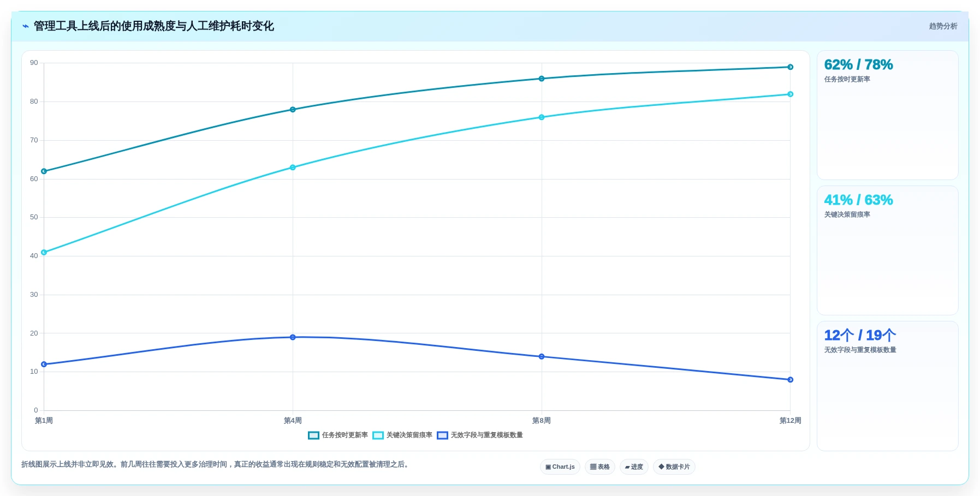980x496 pixels.
Task: Click 任务按时更新率 data point at 第12周
Action: pos(790,67)
